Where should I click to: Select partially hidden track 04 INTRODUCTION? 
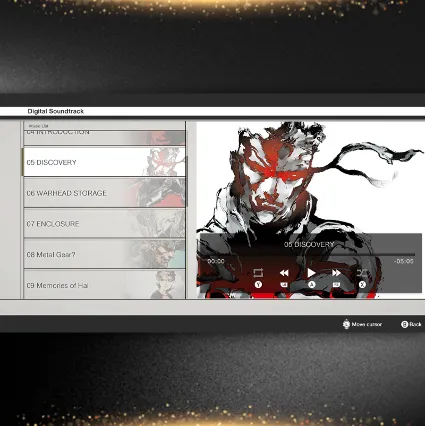[104, 137]
